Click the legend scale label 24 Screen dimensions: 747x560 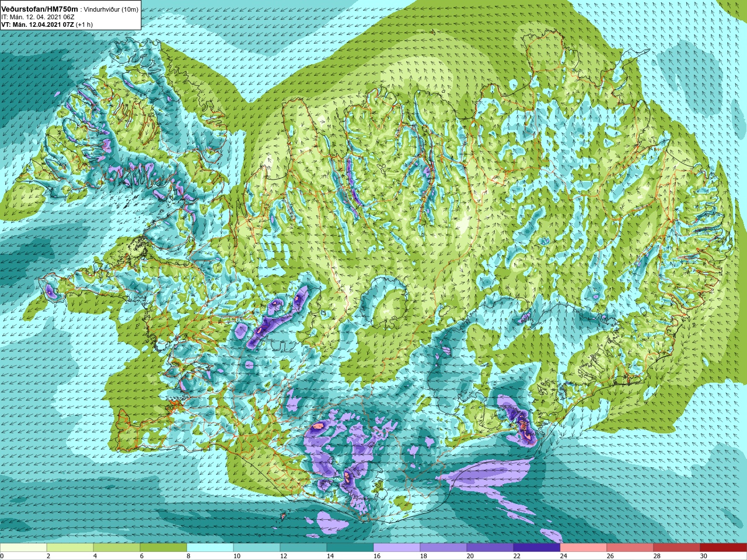coord(563,556)
